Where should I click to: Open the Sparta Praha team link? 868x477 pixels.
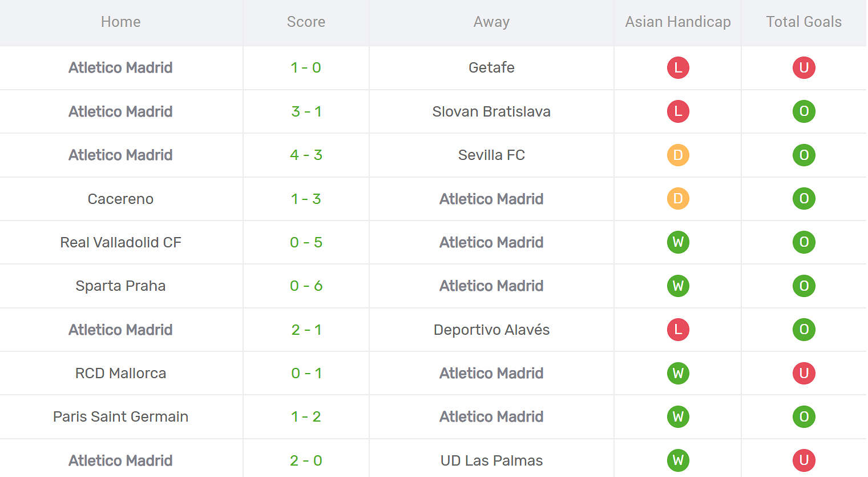[120, 286]
